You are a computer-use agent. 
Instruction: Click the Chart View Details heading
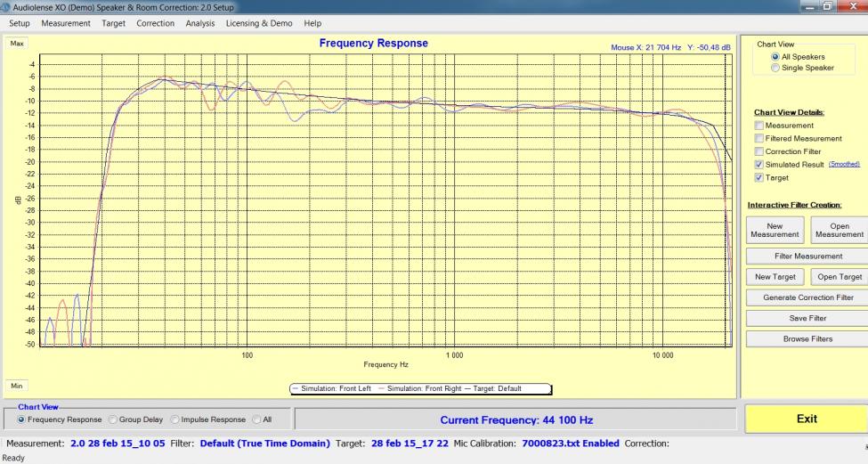click(789, 112)
